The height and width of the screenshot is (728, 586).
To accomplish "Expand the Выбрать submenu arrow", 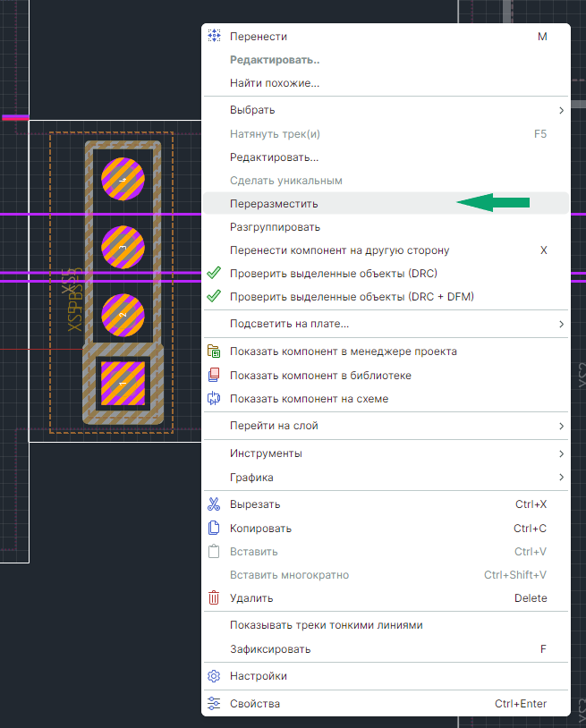I will pos(561,110).
